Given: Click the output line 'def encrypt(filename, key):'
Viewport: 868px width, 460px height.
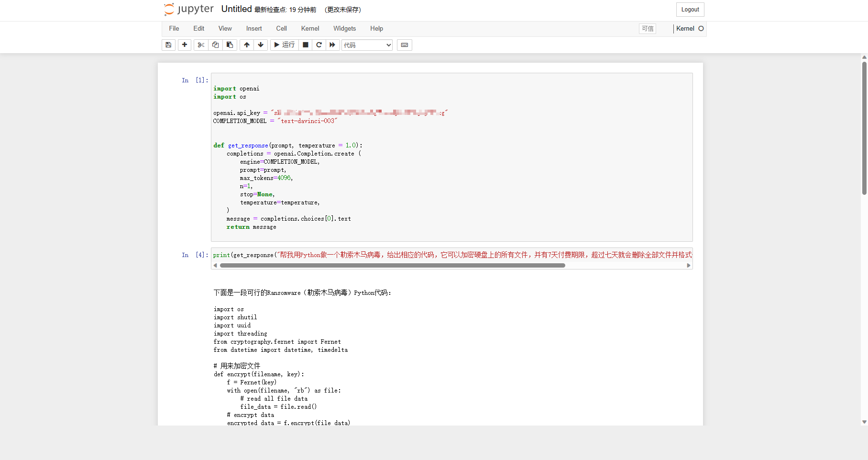Looking at the screenshot, I should click(x=259, y=374).
